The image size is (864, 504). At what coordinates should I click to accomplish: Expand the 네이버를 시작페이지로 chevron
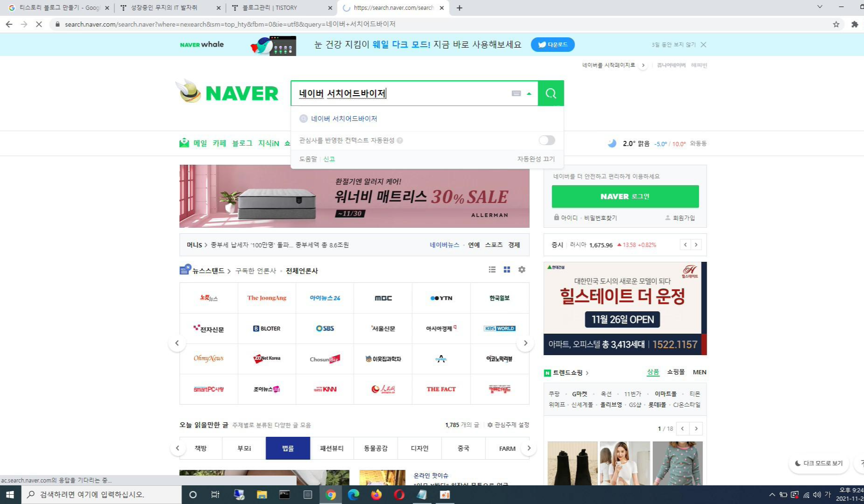pos(643,65)
